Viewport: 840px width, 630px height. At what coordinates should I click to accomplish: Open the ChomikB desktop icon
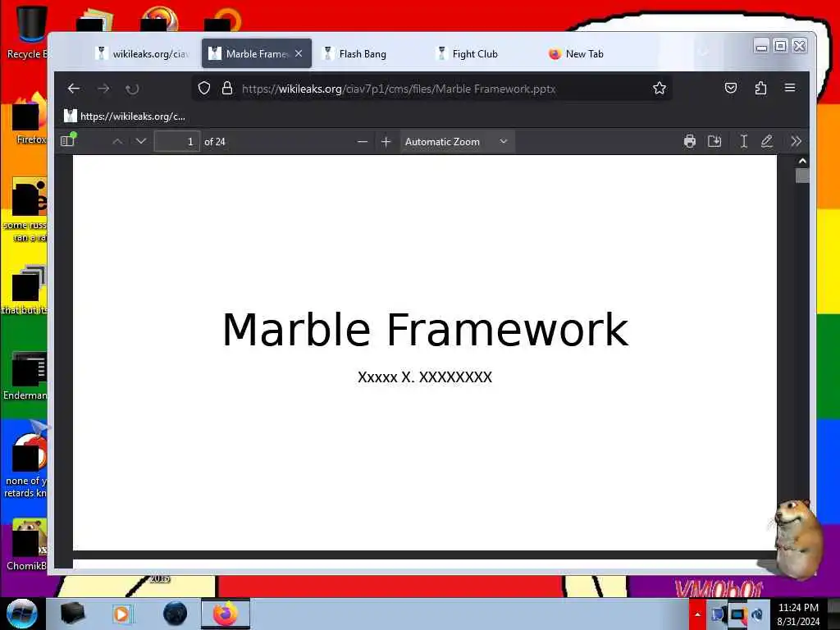coord(27,545)
